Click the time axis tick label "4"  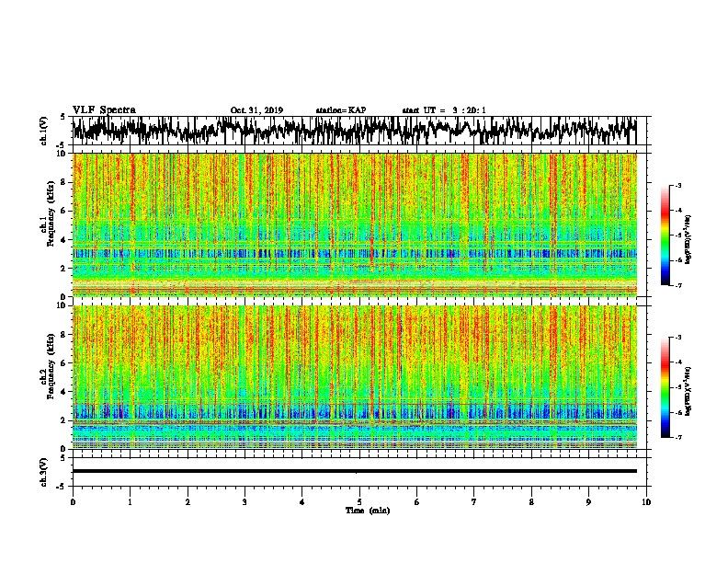click(302, 502)
